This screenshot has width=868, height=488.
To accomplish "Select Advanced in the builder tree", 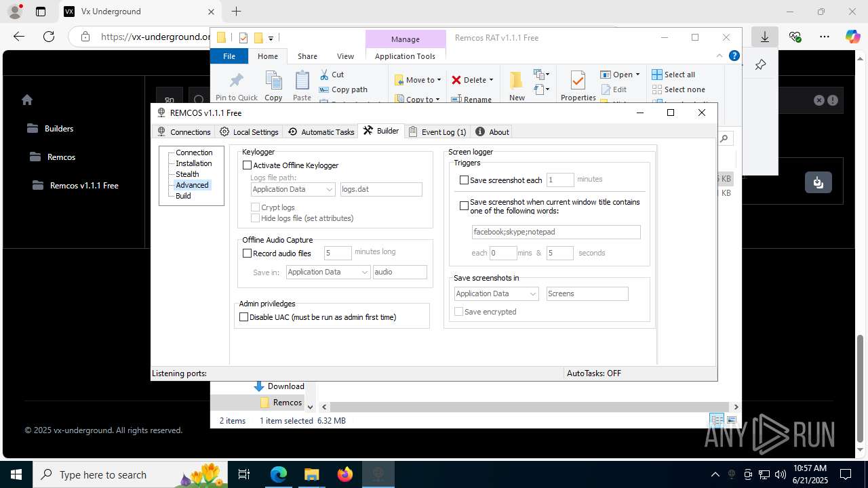I will (x=192, y=185).
